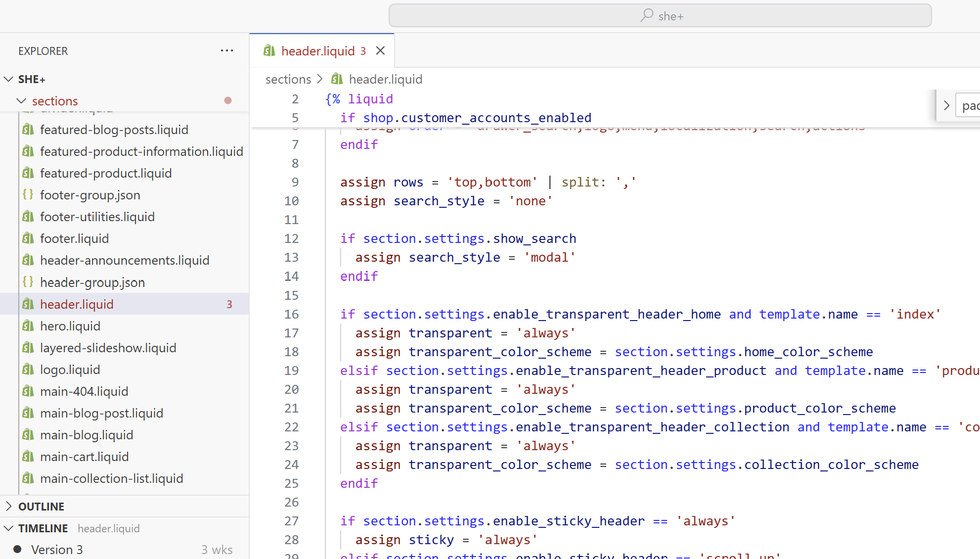This screenshot has width=980, height=559.
Task: Collapse the TIMELINE panel
Action: point(9,528)
